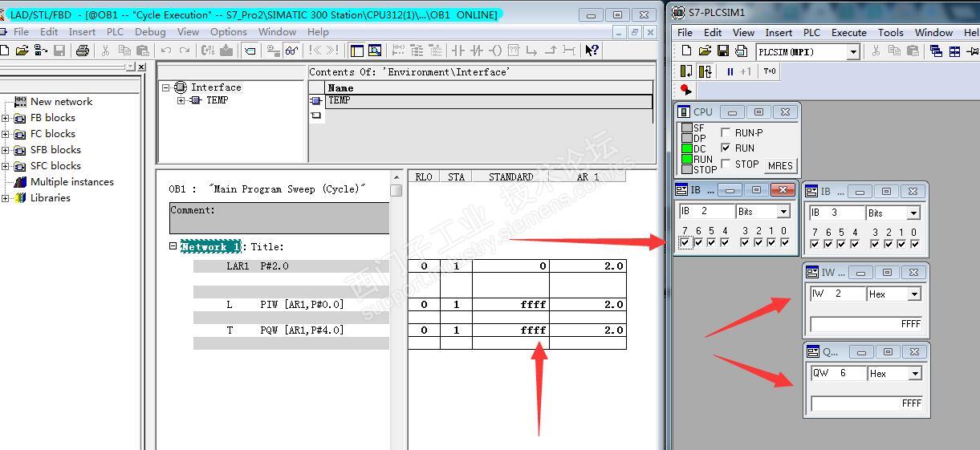The height and width of the screenshot is (450, 980).
Task: Insert a normally open contact icon
Action: 458,51
